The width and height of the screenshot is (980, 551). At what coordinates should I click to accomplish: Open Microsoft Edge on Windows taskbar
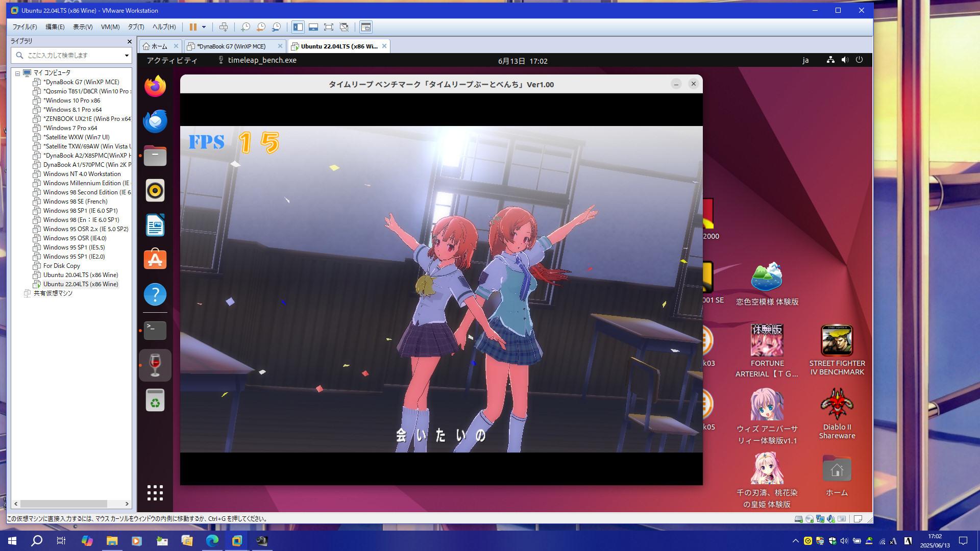click(212, 541)
